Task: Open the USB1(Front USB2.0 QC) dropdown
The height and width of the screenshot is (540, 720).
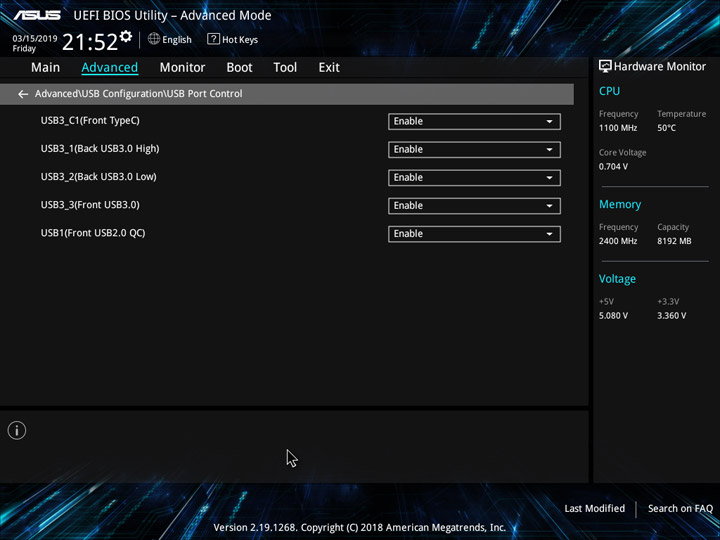Action: tap(474, 234)
